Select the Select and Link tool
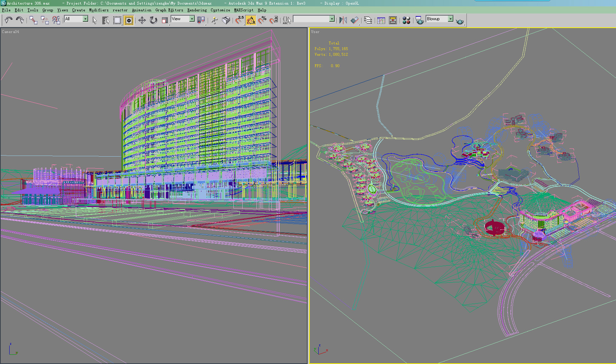The height and width of the screenshot is (364, 616). (33, 20)
